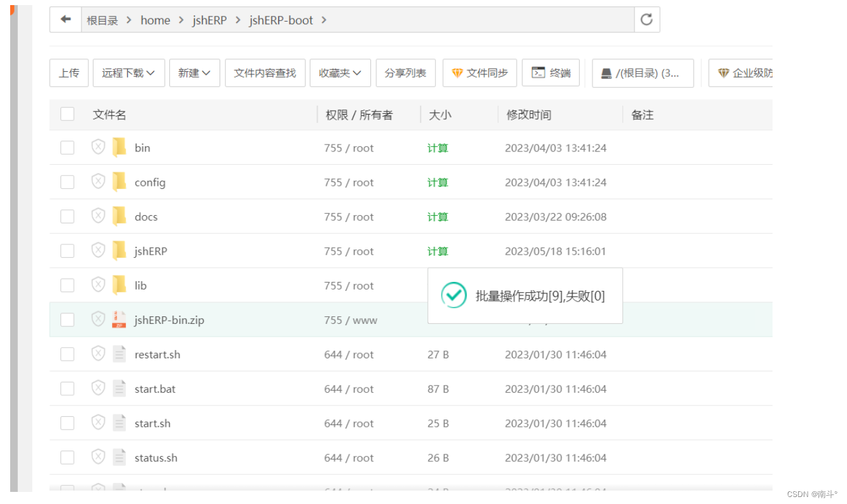Click the file icon of start.sh
The width and height of the screenshot is (847, 504).
coord(119,423)
